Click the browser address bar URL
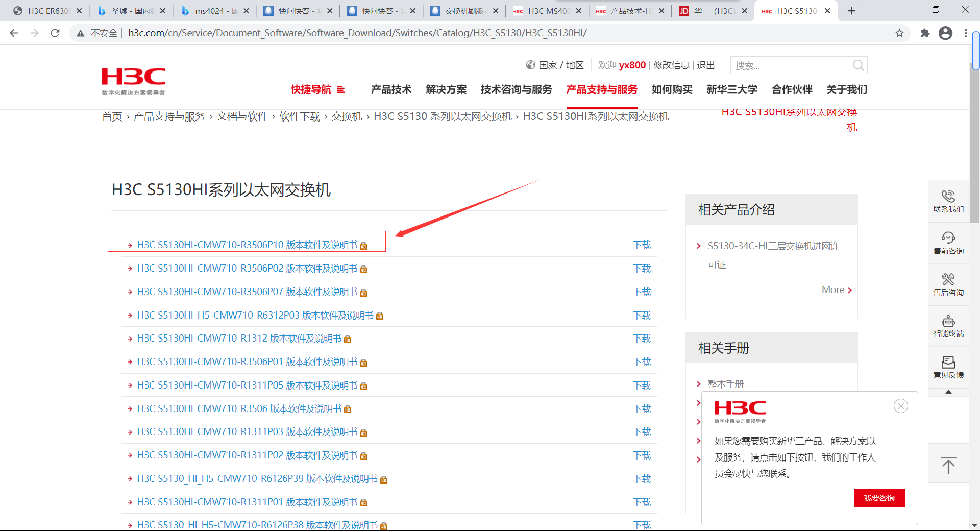This screenshot has height=531, width=980. [357, 33]
